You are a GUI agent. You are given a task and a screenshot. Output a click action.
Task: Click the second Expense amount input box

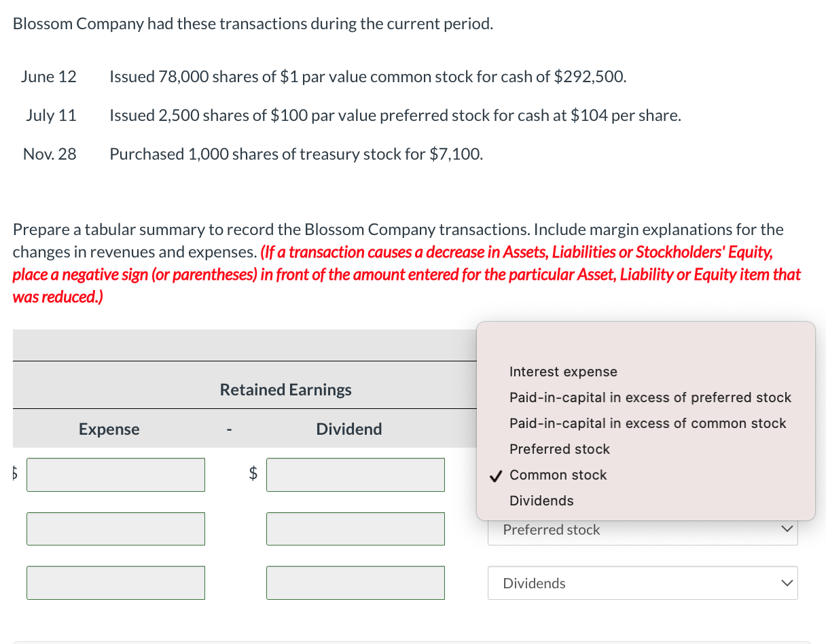(115, 529)
